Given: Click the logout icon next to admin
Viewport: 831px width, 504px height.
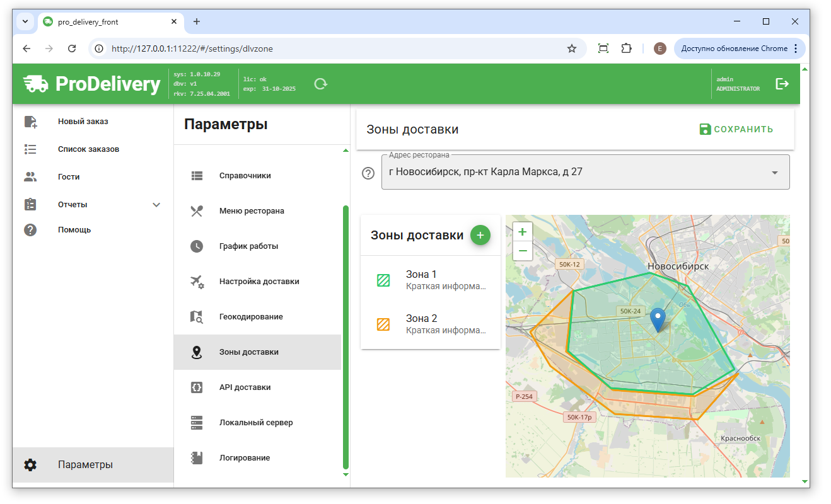Looking at the screenshot, I should (x=782, y=84).
